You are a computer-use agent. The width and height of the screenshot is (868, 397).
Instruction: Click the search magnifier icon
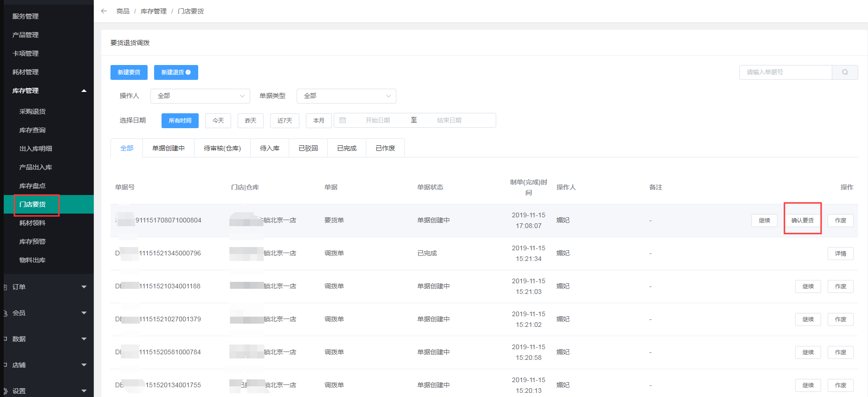pos(845,72)
